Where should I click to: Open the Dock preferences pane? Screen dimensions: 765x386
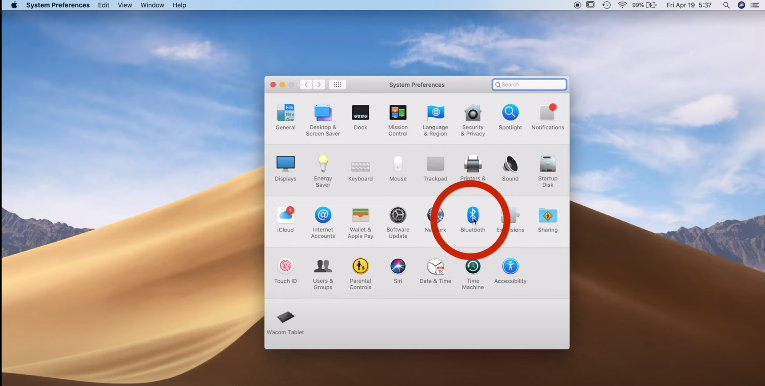[x=361, y=117]
